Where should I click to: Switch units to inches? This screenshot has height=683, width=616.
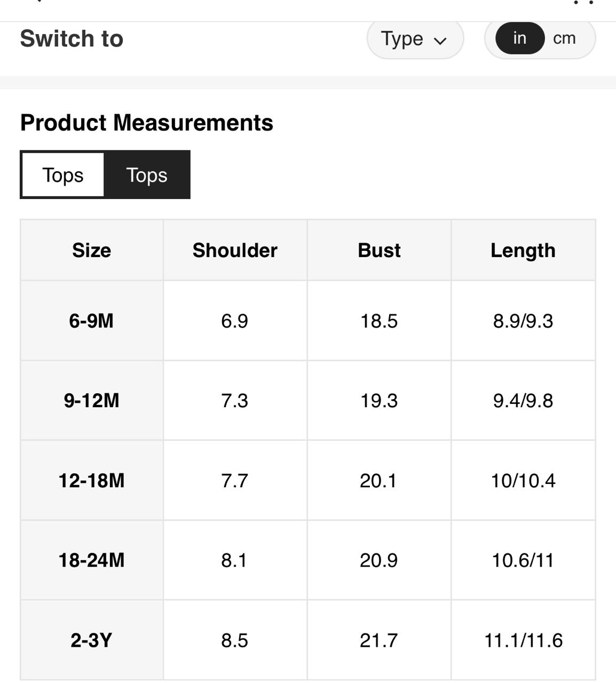point(519,38)
